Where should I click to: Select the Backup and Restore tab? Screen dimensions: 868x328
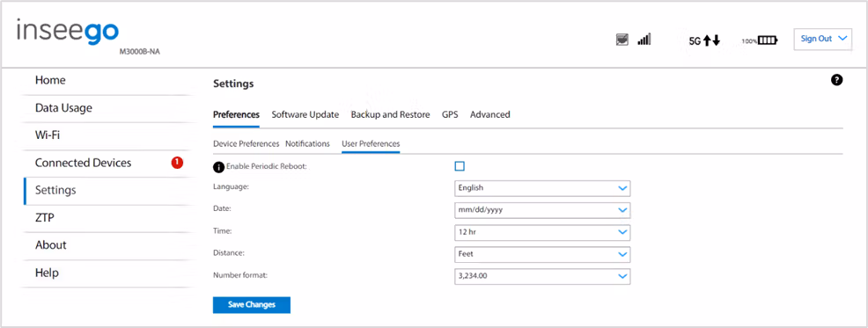point(390,114)
